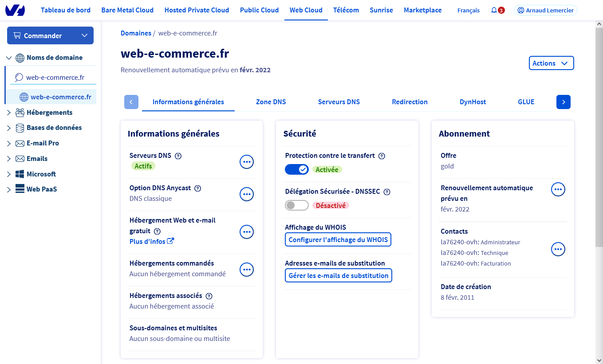Expand Hébergements in the sidebar
Screen dimensions: 603x364
tap(9, 113)
